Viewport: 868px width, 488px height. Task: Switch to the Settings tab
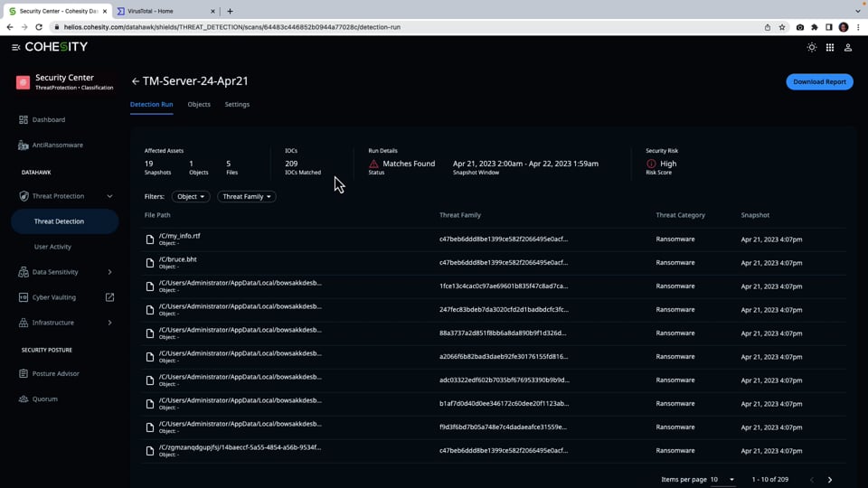[237, 104]
